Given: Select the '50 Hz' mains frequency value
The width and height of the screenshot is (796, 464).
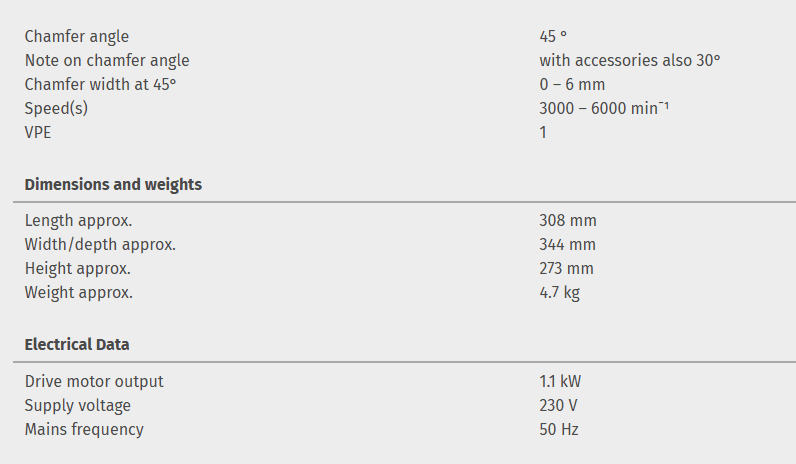Looking at the screenshot, I should [x=558, y=429].
